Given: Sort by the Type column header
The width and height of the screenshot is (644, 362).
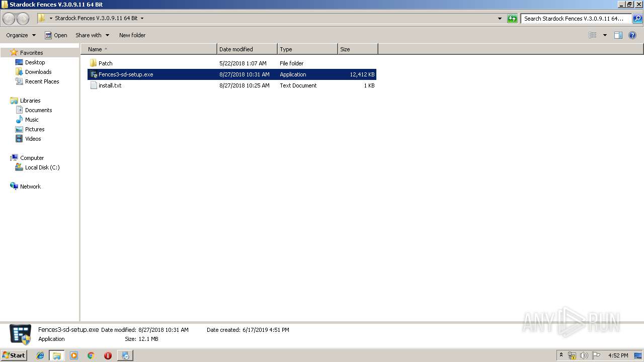Looking at the screenshot, I should click(307, 49).
